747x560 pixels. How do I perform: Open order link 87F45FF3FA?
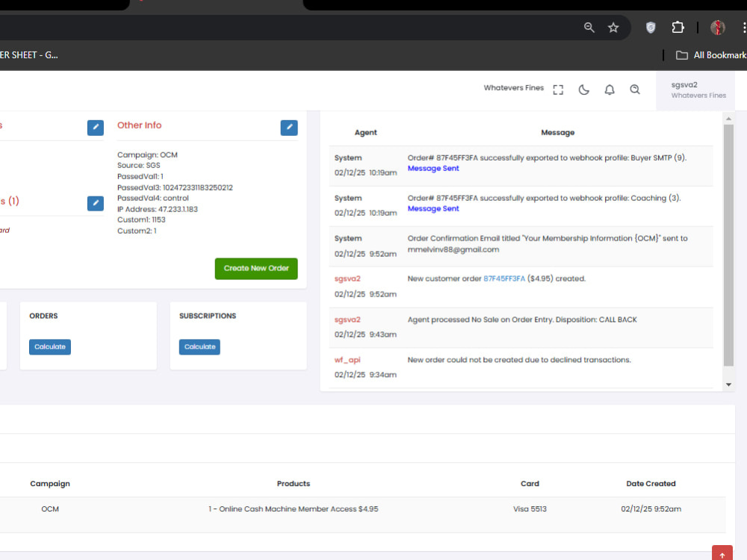[x=504, y=279]
